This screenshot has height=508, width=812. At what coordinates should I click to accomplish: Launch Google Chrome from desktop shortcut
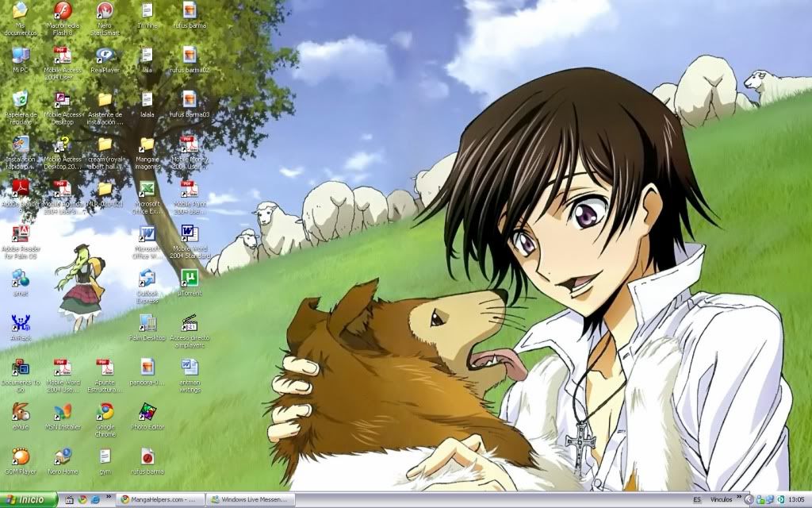[105, 420]
